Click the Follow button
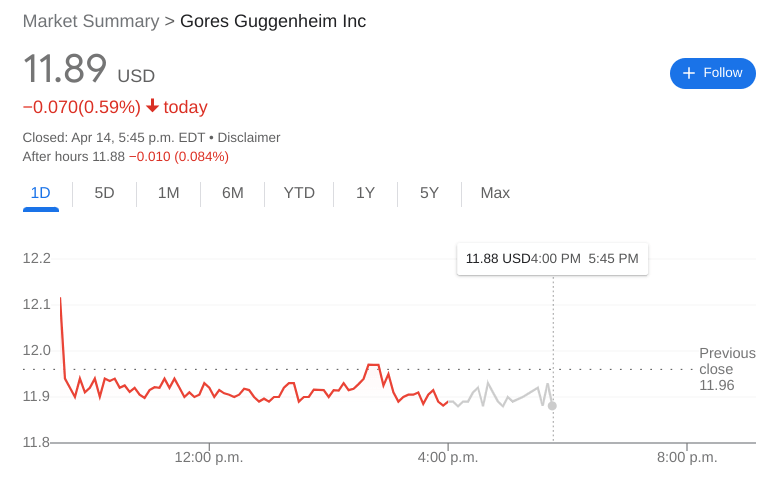 tap(712, 73)
